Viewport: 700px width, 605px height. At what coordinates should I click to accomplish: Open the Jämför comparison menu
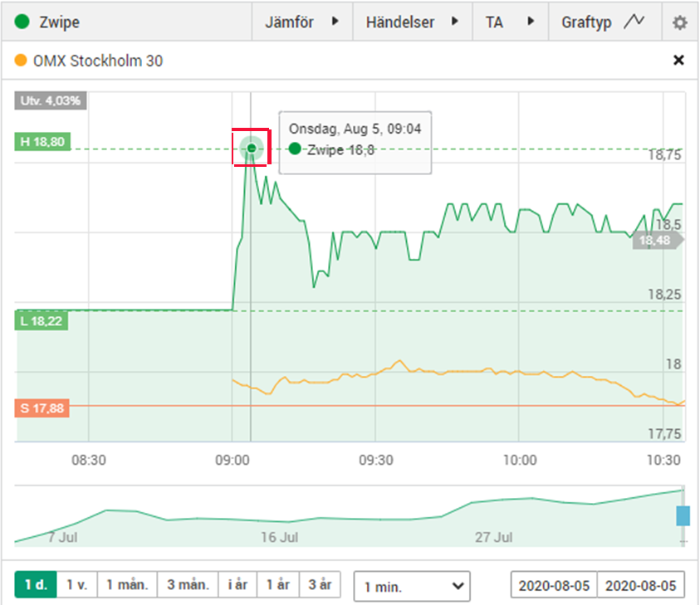(x=302, y=22)
